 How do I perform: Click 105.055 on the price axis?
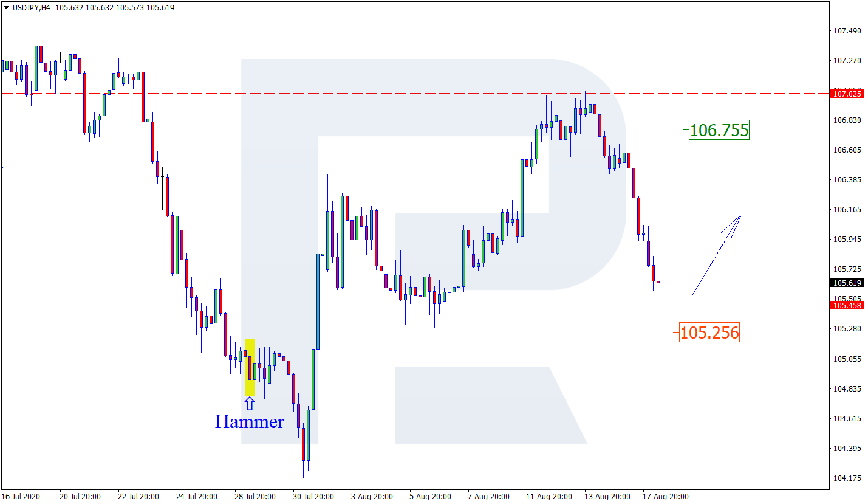point(848,359)
